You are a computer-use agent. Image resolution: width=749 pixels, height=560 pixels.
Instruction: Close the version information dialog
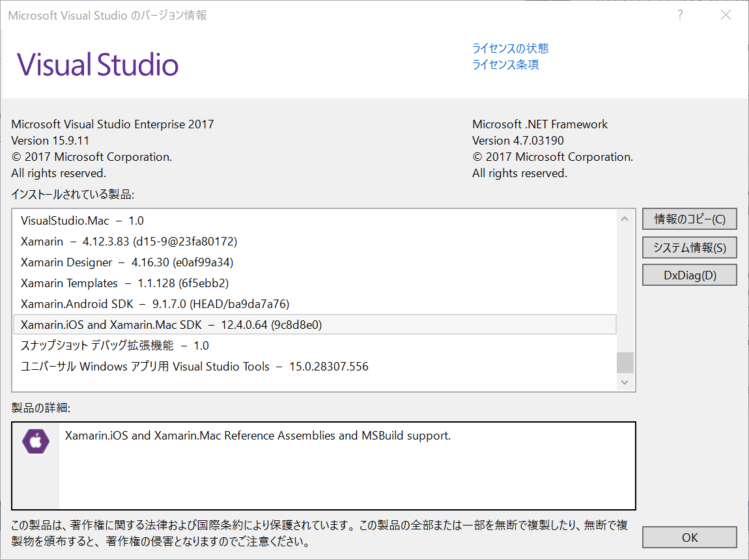(726, 15)
